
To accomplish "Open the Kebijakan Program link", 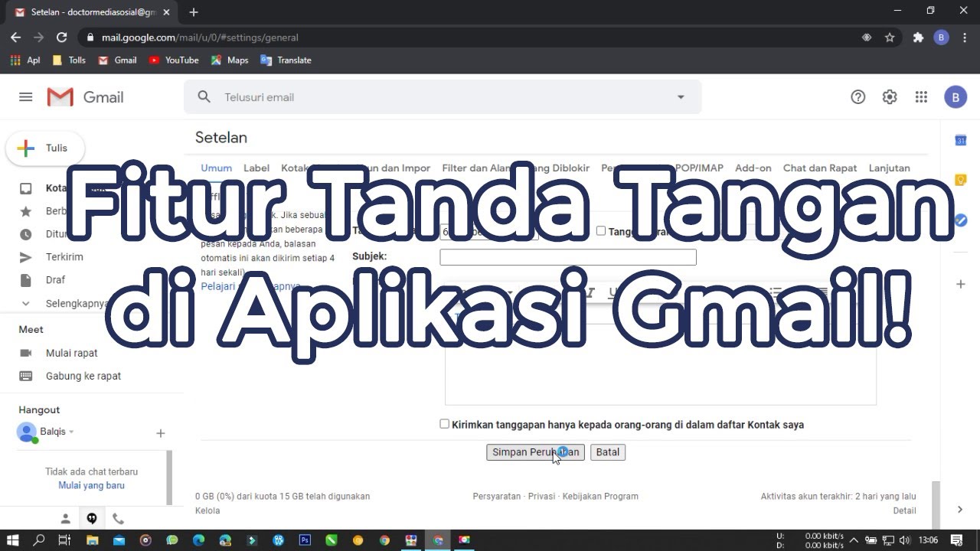I will pyautogui.click(x=600, y=496).
